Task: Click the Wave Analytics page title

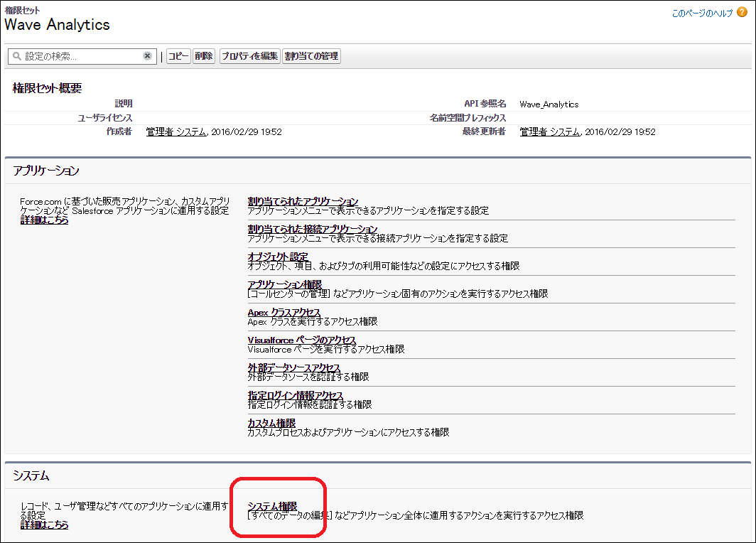Action: (57, 25)
